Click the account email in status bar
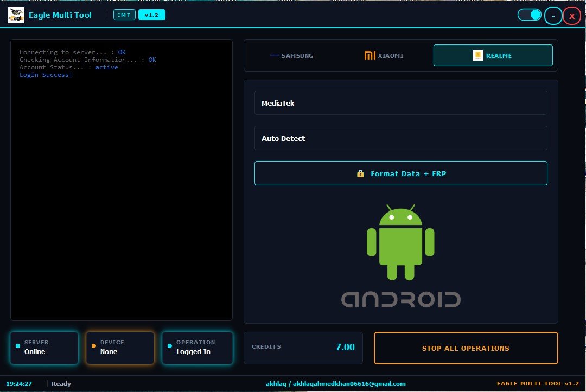This screenshot has height=392, width=586. (x=349, y=384)
